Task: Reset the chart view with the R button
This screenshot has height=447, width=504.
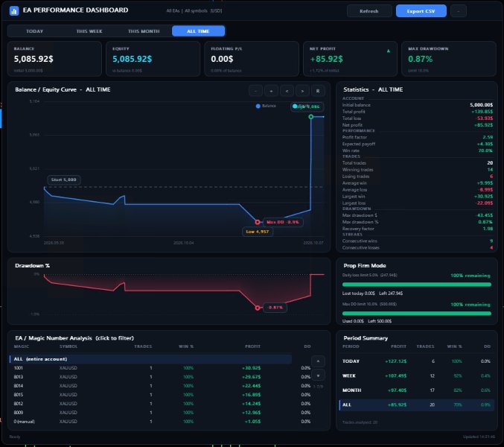Action: click(x=318, y=91)
